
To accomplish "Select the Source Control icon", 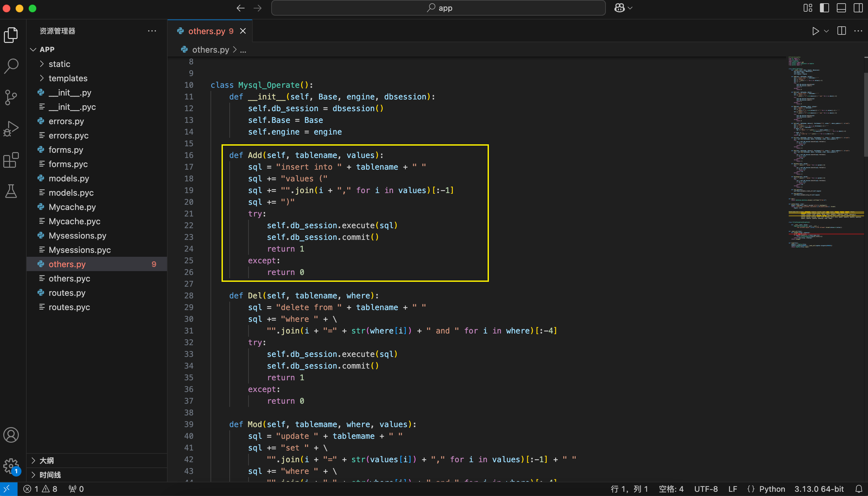I will pos(11,98).
